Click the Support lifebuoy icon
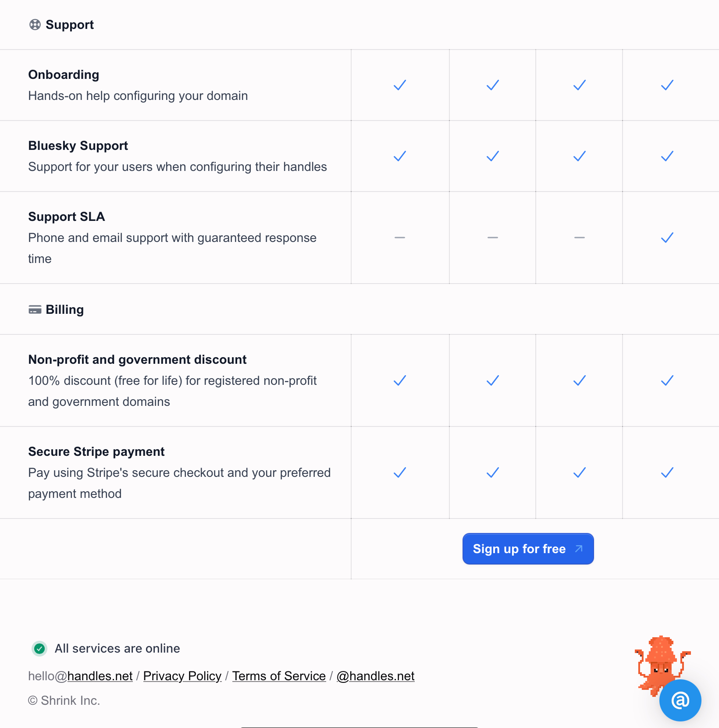 click(35, 25)
